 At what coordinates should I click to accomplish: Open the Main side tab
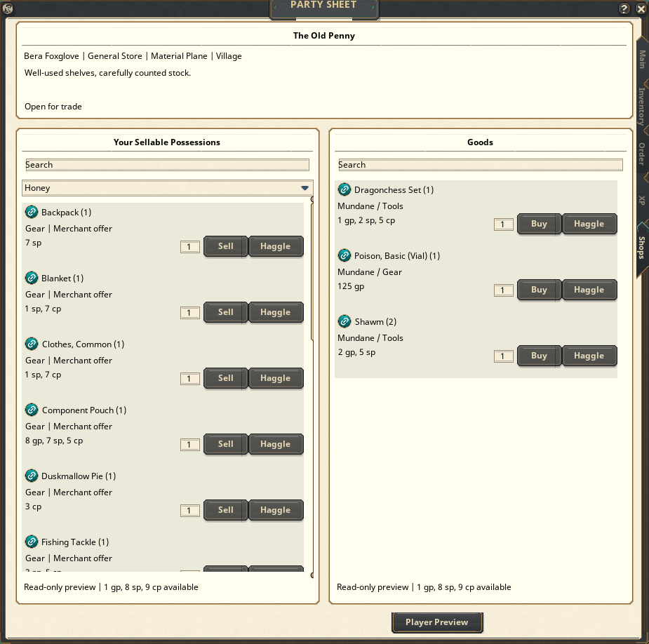(x=642, y=59)
